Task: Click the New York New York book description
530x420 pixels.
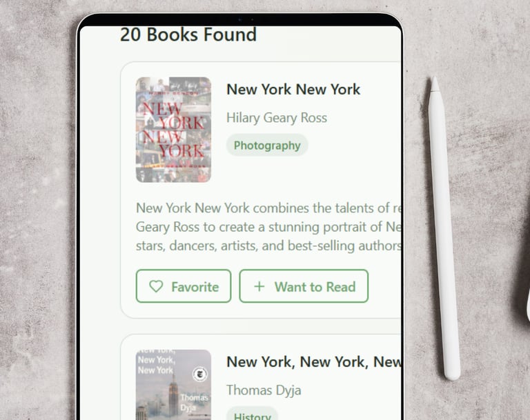Action: tap(268, 227)
